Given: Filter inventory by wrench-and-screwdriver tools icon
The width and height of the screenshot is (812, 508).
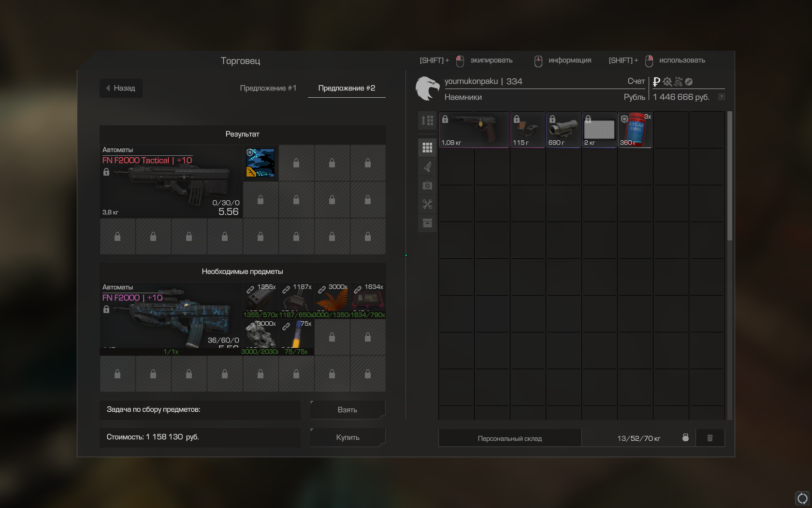Looking at the screenshot, I should [427, 205].
